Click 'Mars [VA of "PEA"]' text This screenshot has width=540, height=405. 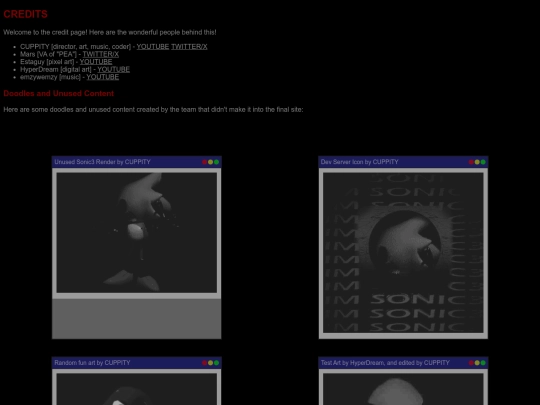48,54
